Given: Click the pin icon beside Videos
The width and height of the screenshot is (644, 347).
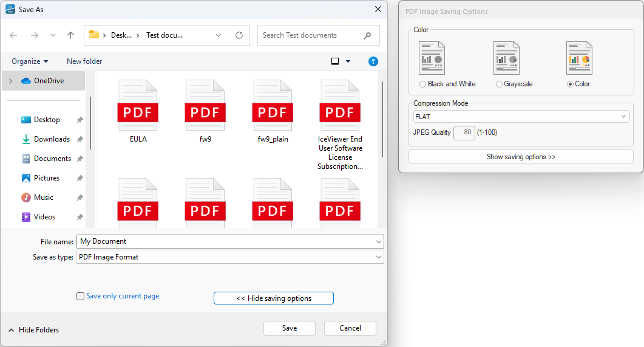Looking at the screenshot, I should pyautogui.click(x=80, y=217).
